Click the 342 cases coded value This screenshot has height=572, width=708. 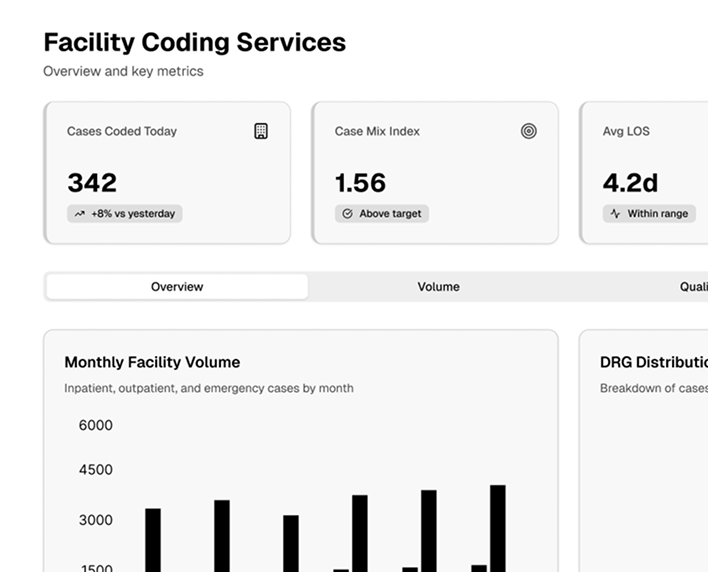pyautogui.click(x=92, y=183)
